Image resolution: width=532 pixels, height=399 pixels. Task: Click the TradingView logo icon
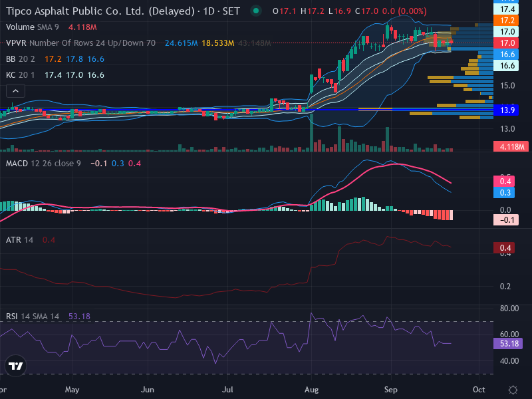(x=15, y=366)
